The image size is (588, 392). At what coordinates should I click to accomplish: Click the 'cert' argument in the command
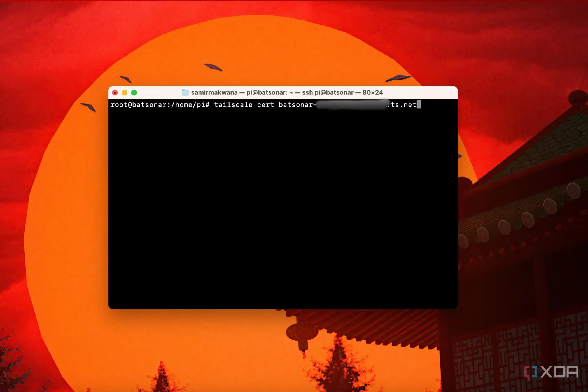point(265,105)
